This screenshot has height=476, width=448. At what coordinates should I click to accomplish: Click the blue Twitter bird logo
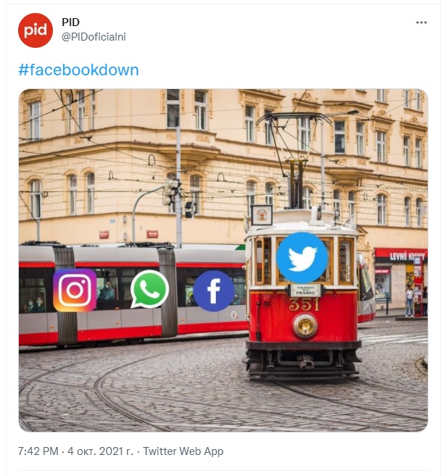pyautogui.click(x=302, y=257)
